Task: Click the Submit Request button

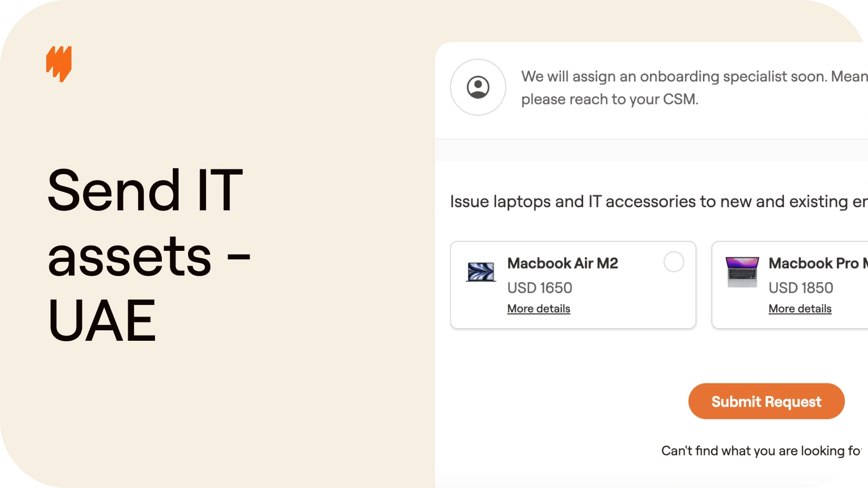Action: [x=766, y=401]
